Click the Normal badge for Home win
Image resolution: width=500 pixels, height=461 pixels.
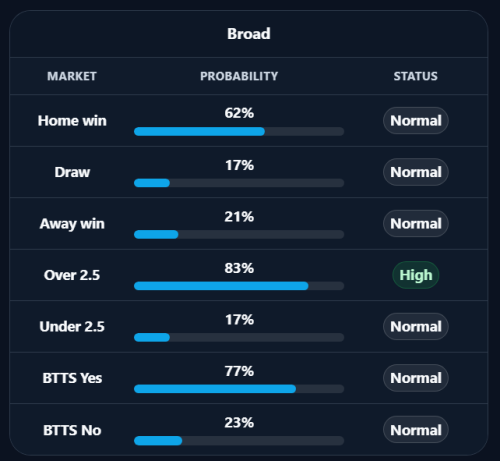point(416,121)
